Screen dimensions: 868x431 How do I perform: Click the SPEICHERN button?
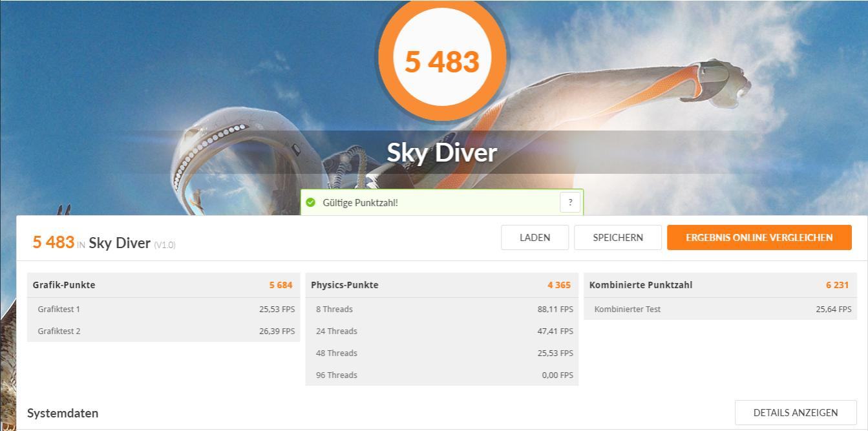[618, 237]
